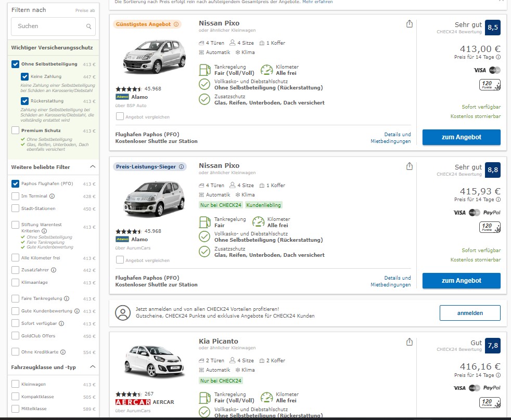Open info icon beside Gute Kundenbewertung filter
The width and height of the screenshot is (511, 420).
[77, 311]
